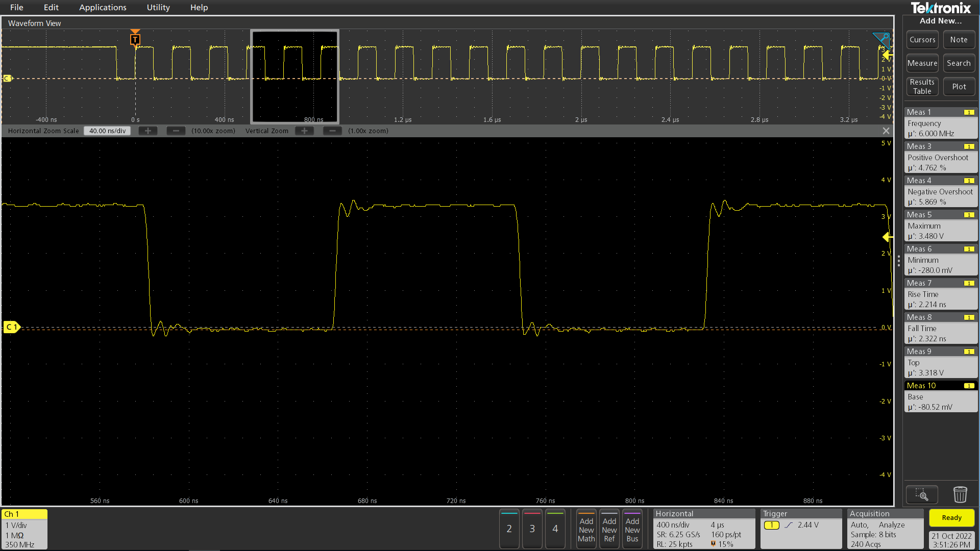980x551 pixels.
Task: Open the Horizontal settings badge
Action: (703, 529)
